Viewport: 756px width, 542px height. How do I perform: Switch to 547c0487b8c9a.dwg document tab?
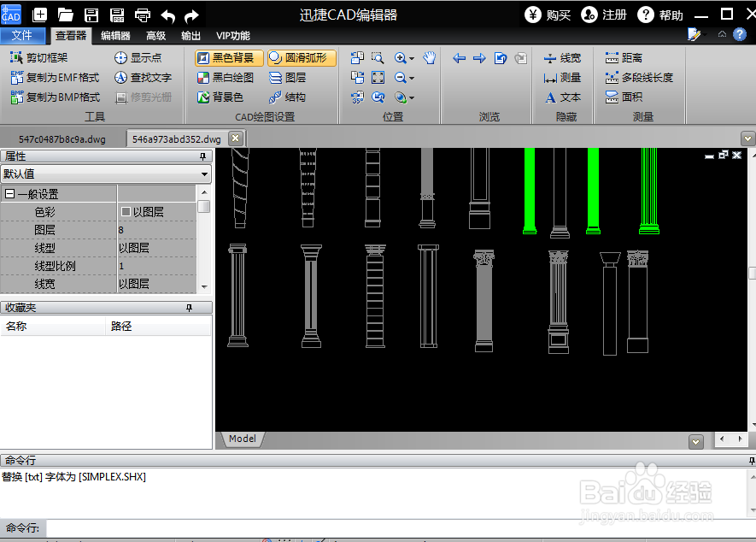click(62, 139)
